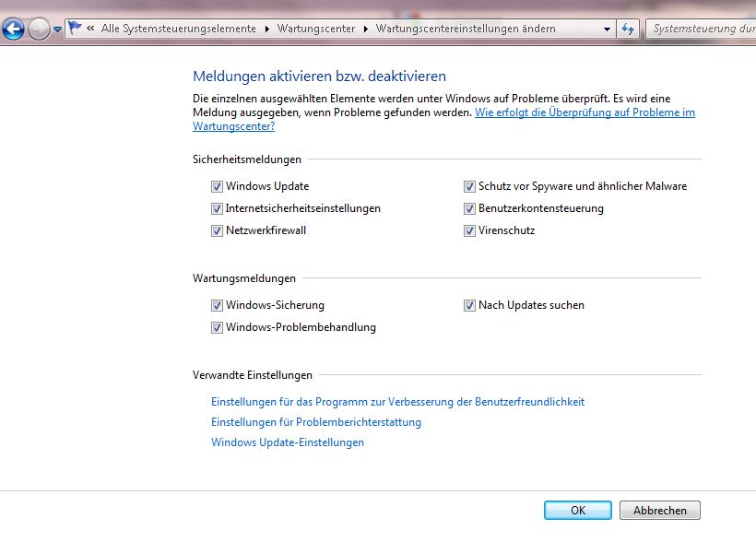The image size is (756, 542).
Task: Go to 'Wartungscenter' breadcrumb
Action: (x=316, y=29)
